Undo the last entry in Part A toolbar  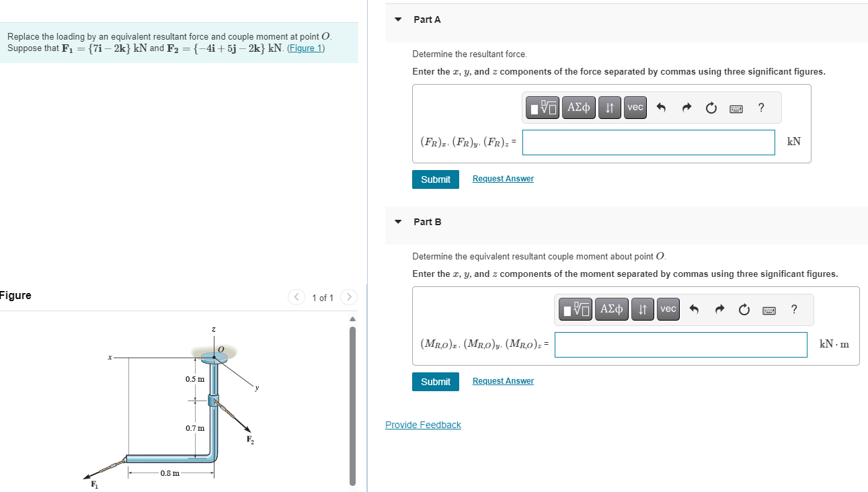[663, 108]
